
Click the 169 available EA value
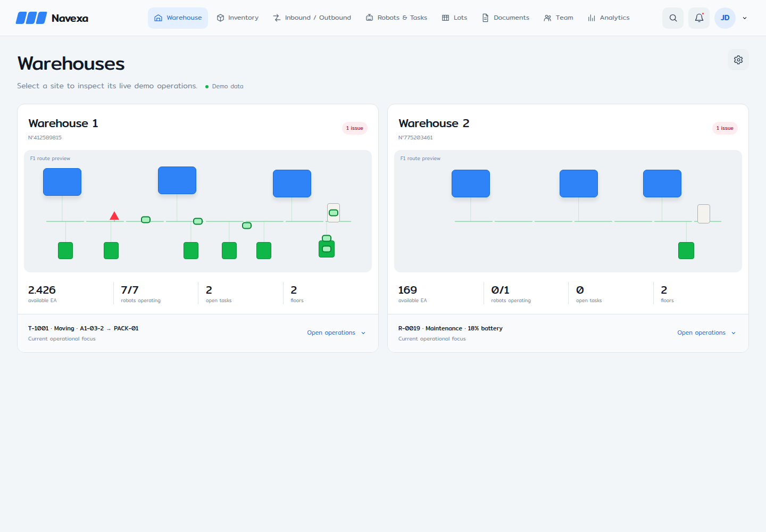(x=407, y=290)
